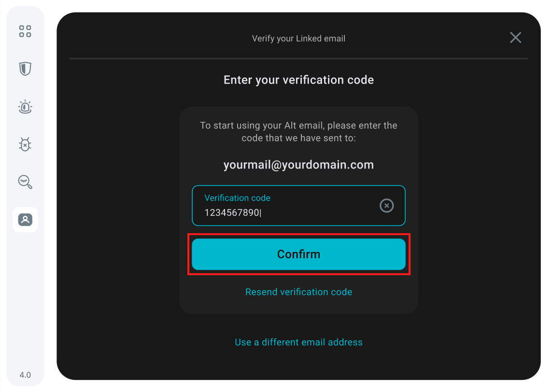553x392 pixels.
Task: Click the 'Enter your verification code' heading
Action: [x=298, y=80]
